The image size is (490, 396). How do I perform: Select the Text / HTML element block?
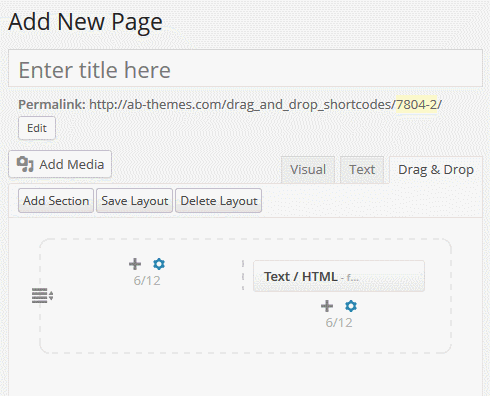point(339,276)
